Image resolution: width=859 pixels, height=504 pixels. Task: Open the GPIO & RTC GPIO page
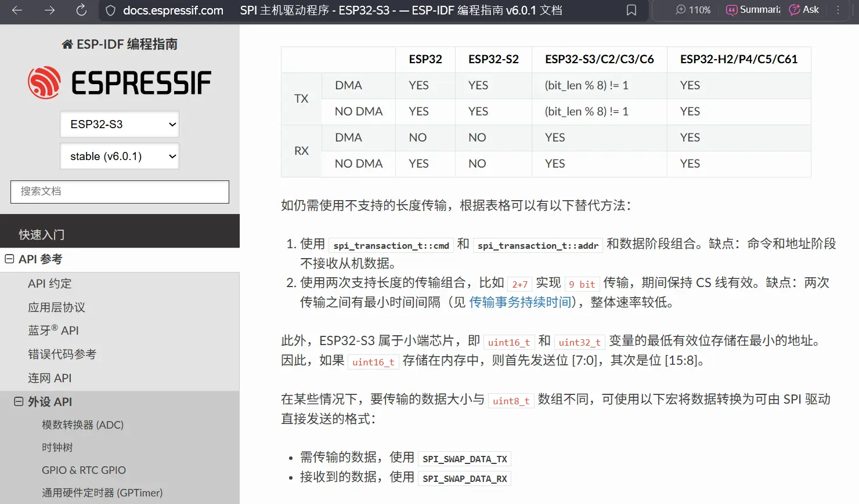coord(84,470)
